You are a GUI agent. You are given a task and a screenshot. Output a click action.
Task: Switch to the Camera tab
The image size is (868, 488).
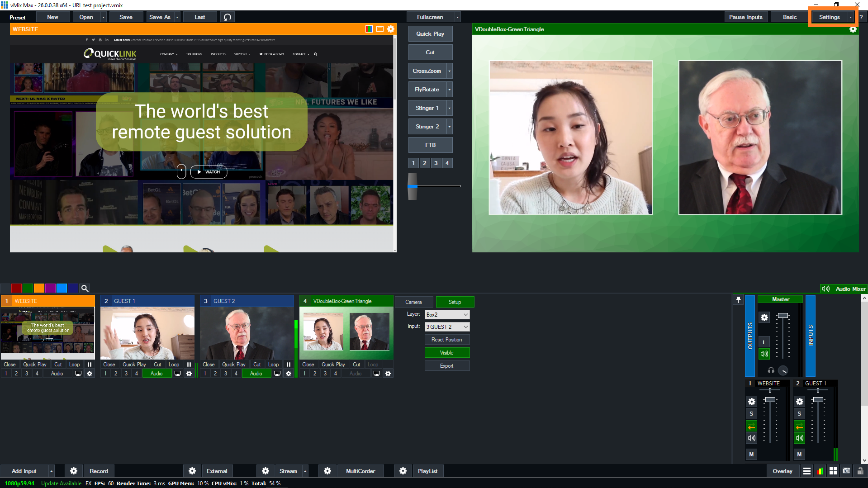click(413, 302)
